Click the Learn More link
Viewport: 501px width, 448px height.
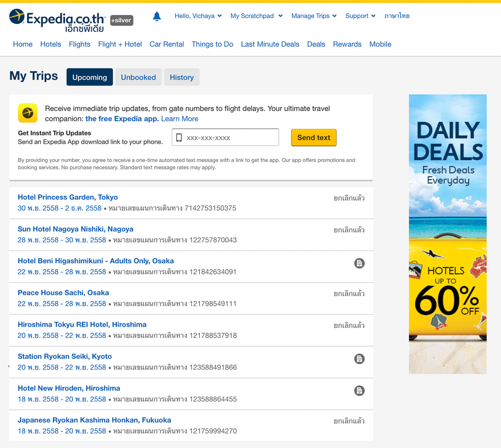pos(180,119)
